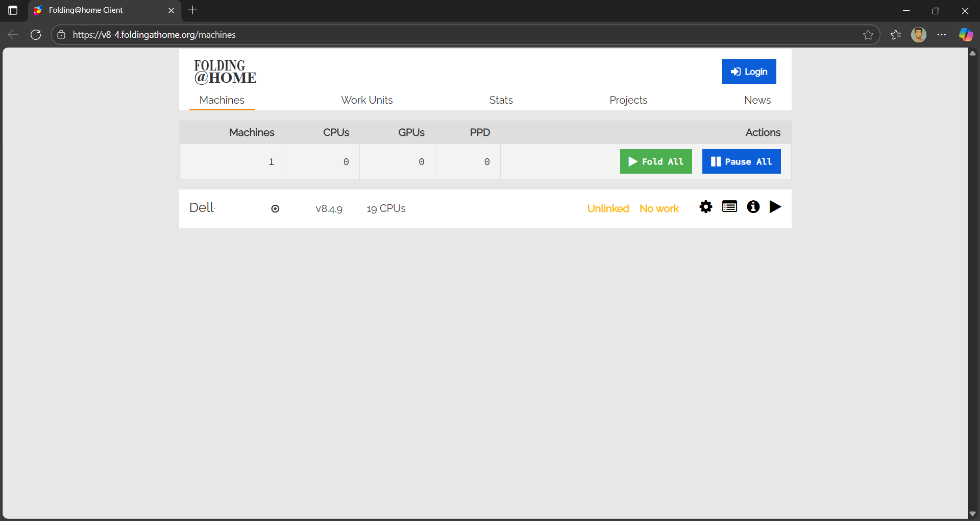The image size is (980, 521).
Task: Open the browser profile avatar
Action: (918, 35)
